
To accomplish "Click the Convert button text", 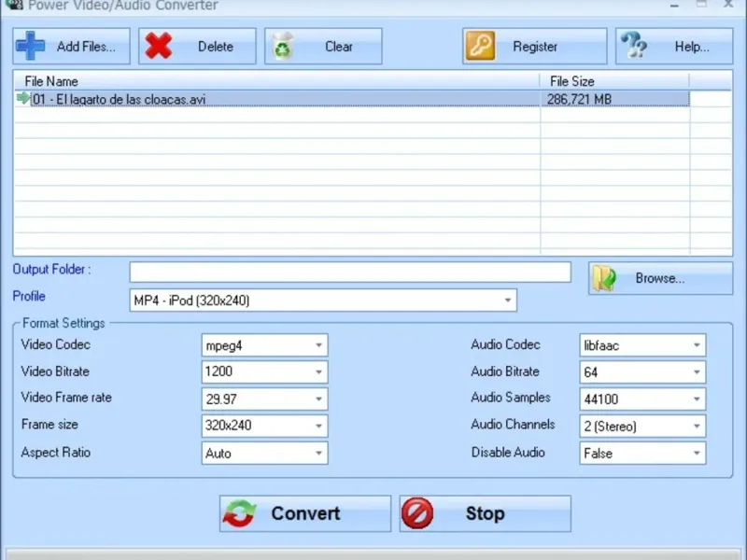I will click(306, 513).
